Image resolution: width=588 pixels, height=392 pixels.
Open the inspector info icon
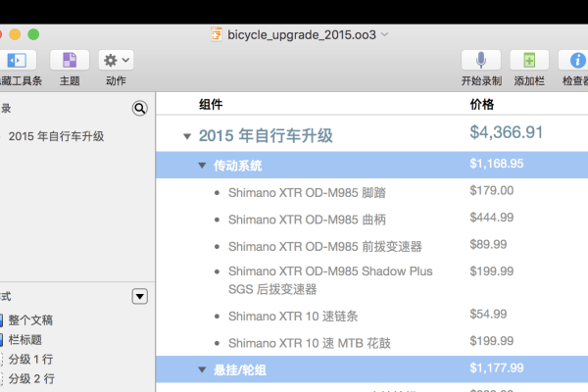(577, 60)
